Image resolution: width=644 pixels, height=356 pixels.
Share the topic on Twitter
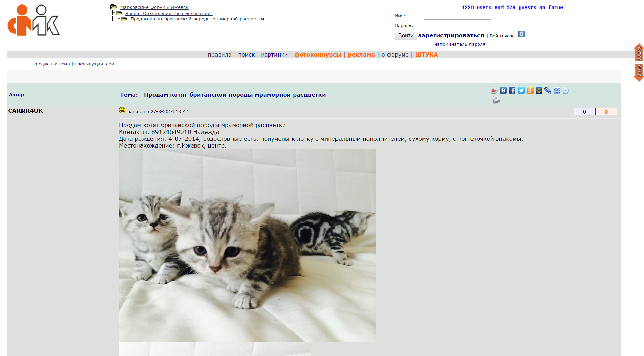[521, 90]
